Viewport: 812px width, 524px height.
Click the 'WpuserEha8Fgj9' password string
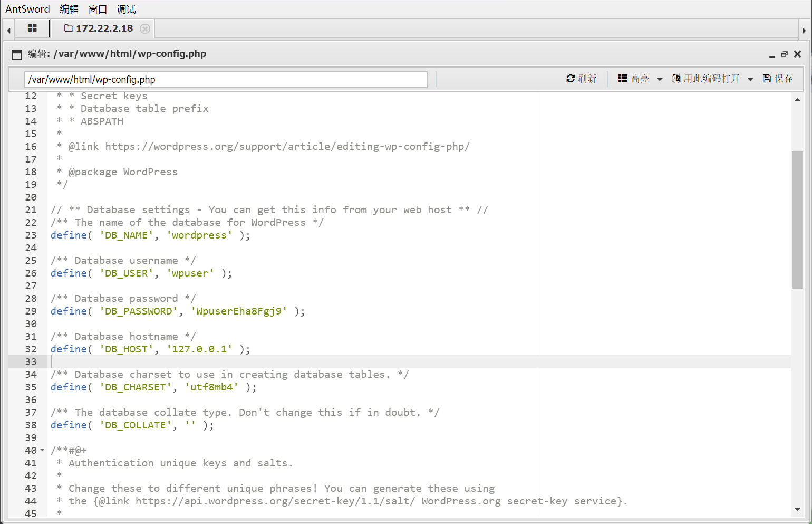tap(239, 311)
